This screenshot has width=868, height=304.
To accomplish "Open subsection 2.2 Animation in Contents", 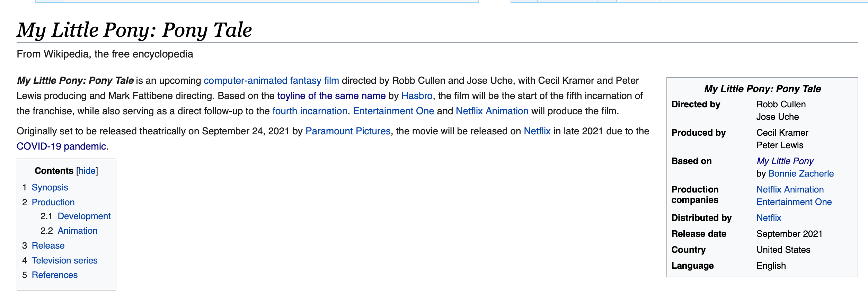I will [78, 231].
